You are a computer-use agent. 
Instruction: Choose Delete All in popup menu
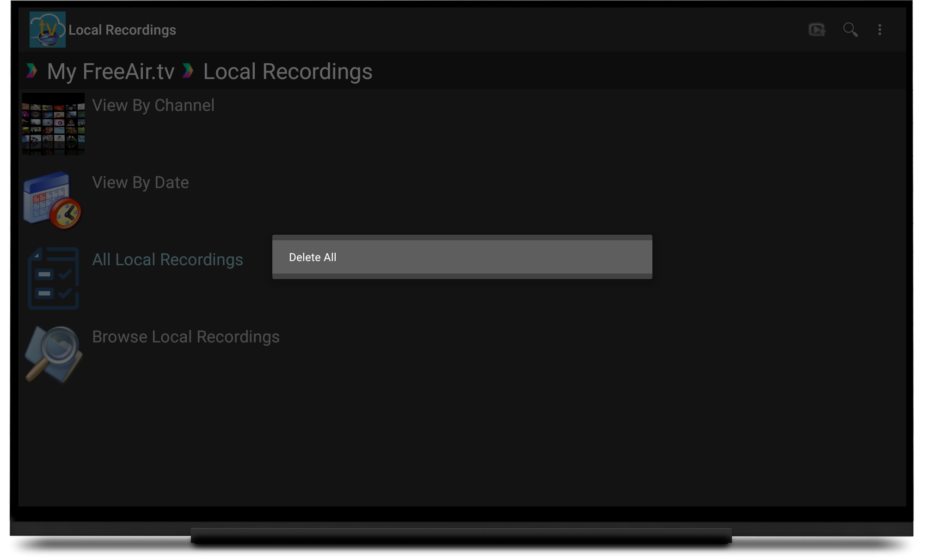[313, 257]
